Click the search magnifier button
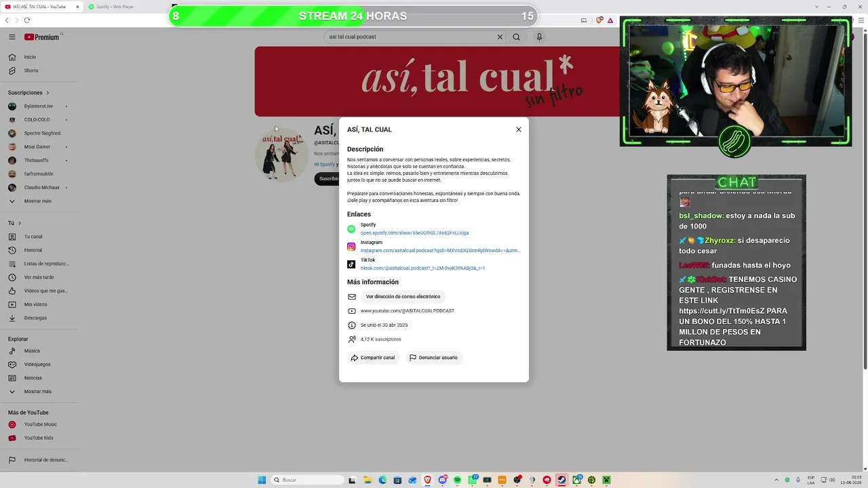Image resolution: width=868 pixels, height=488 pixels. (x=517, y=37)
